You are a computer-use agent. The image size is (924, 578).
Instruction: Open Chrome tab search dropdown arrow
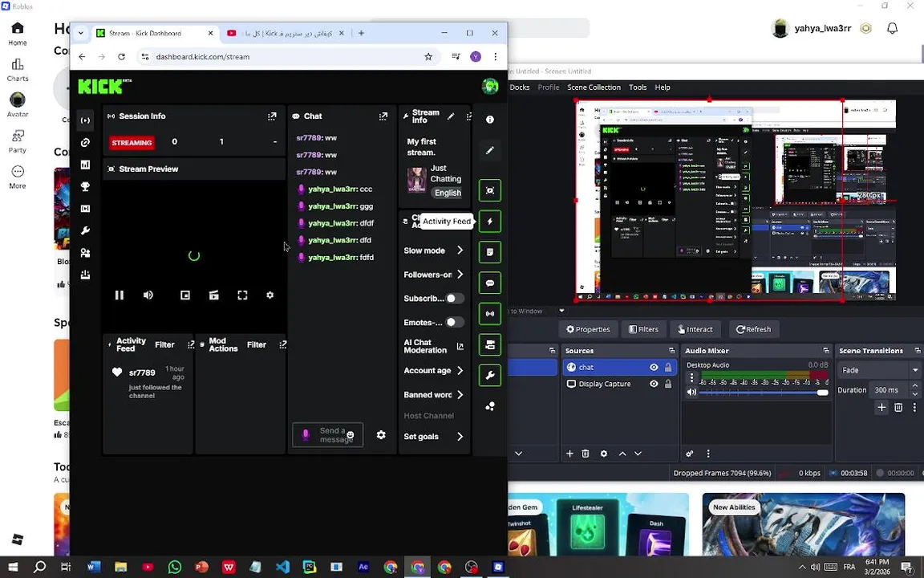coord(81,33)
